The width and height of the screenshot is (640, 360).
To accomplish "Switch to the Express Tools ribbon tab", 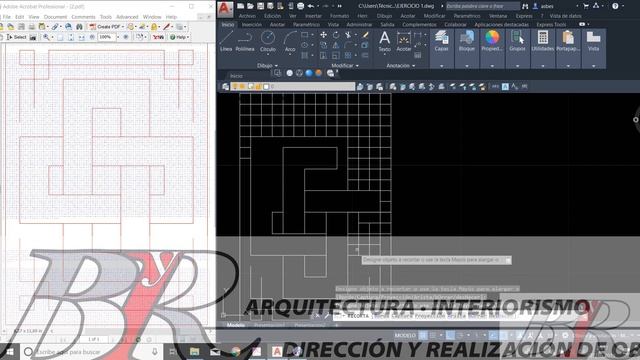I will [551, 24].
